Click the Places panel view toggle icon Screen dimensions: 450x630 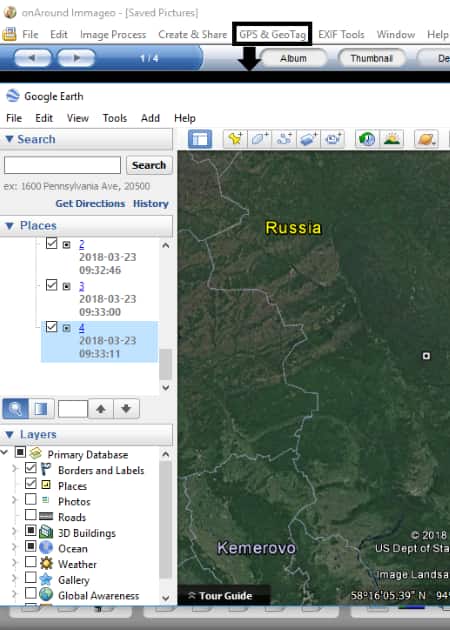coord(41,409)
